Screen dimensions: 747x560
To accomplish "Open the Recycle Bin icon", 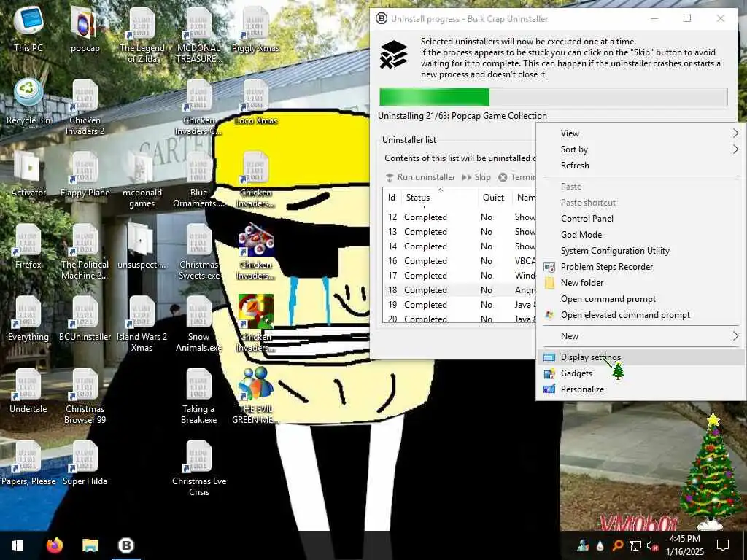I will (x=28, y=102).
